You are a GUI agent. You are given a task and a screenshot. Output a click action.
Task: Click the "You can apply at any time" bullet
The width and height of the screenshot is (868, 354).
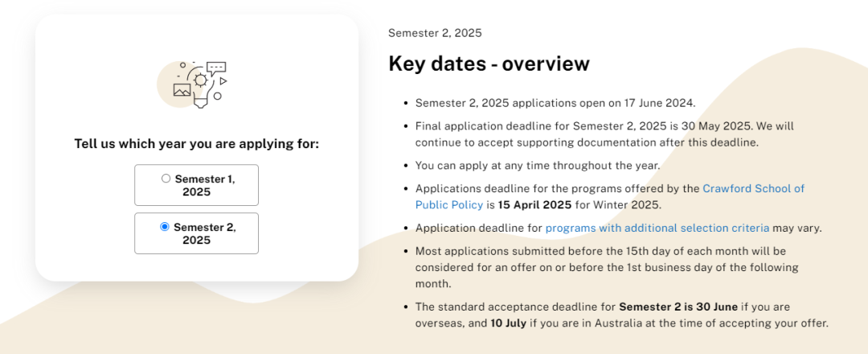point(537,166)
